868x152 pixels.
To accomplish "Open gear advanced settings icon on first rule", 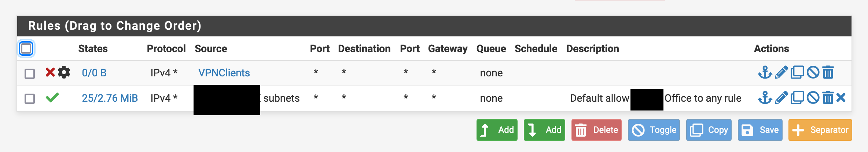I will (x=64, y=72).
